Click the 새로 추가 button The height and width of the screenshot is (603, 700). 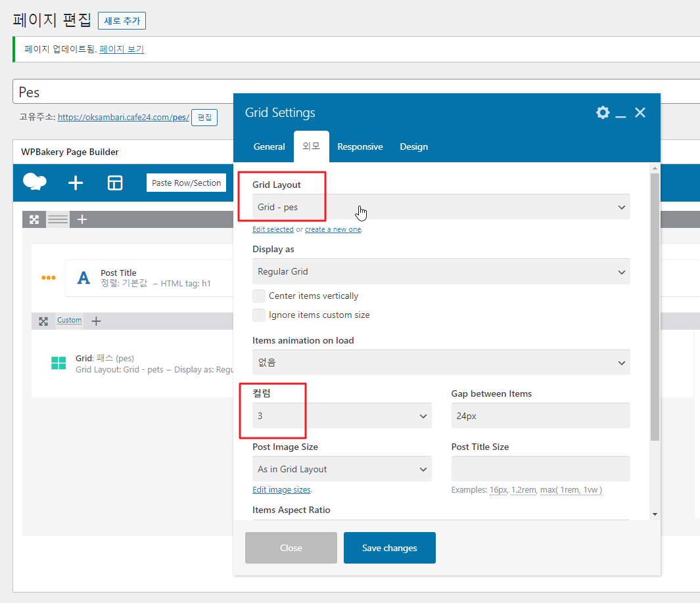point(122,21)
